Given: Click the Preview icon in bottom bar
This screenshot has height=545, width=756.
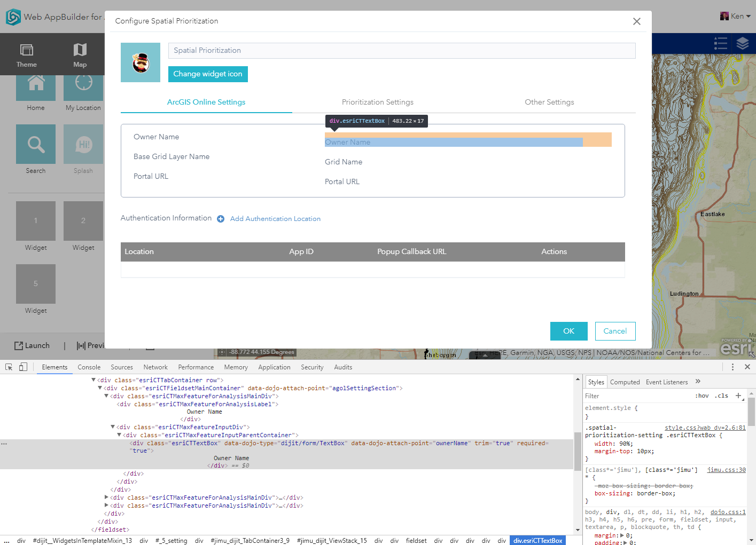Looking at the screenshot, I should point(81,346).
